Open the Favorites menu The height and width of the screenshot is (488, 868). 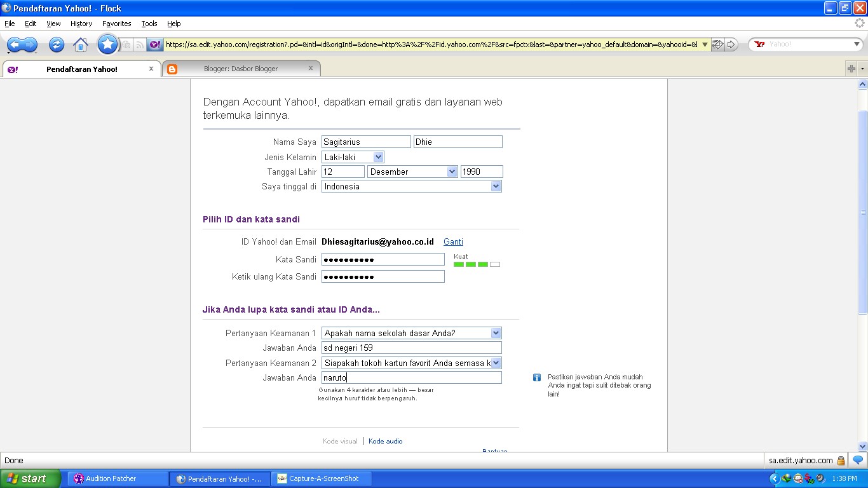pos(117,24)
